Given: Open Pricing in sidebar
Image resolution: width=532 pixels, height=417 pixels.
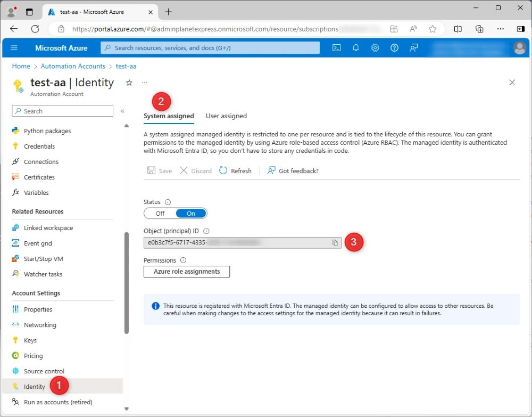Looking at the screenshot, I should (x=33, y=356).
